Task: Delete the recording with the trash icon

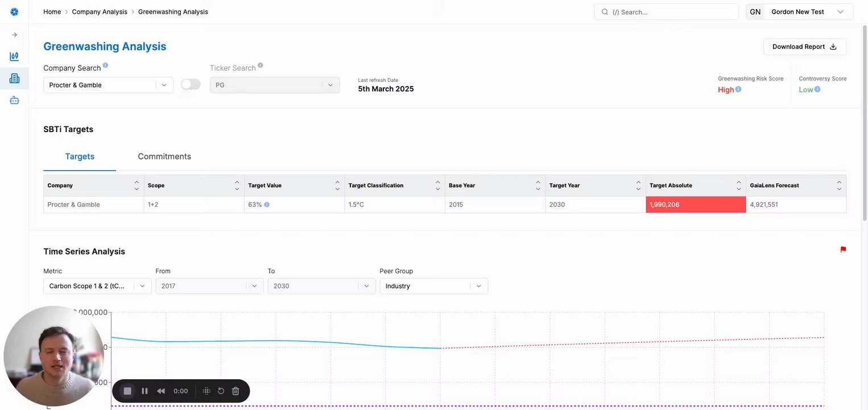Action: 235,391
